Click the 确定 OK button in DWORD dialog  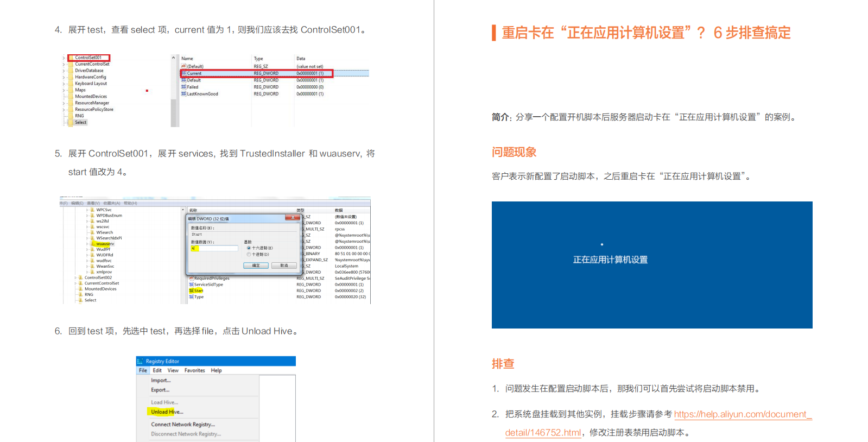256,266
